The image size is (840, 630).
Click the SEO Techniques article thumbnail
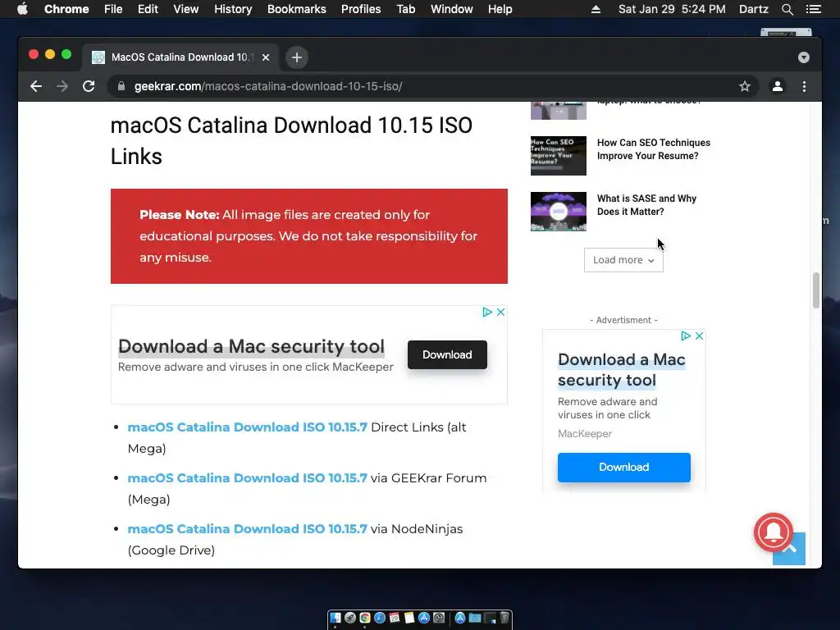coord(558,155)
